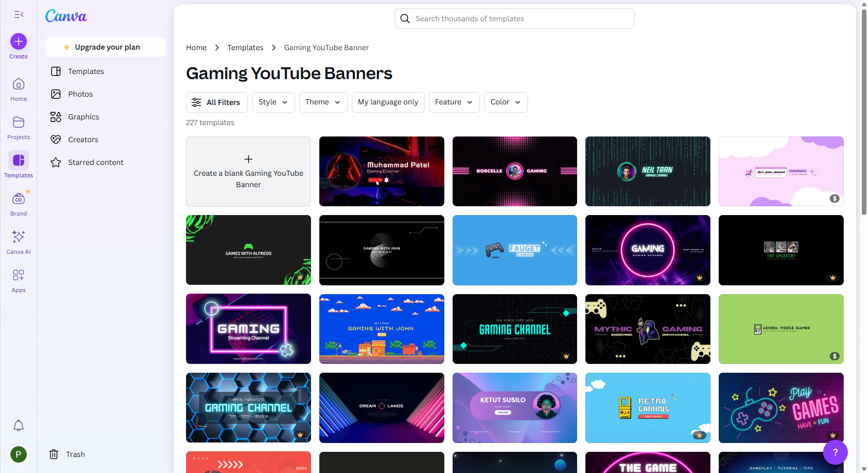
Task: Expand the Feature filter dropdown
Action: tap(454, 102)
